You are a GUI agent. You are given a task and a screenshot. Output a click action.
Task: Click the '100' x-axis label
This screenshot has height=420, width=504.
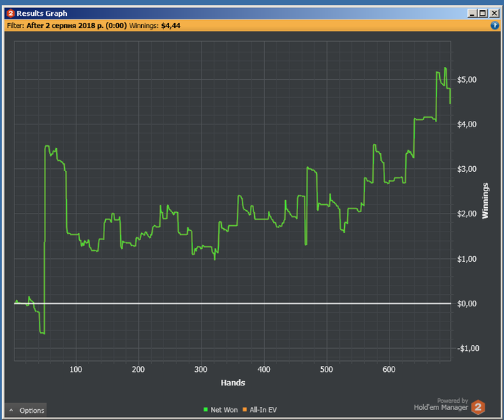pos(76,369)
